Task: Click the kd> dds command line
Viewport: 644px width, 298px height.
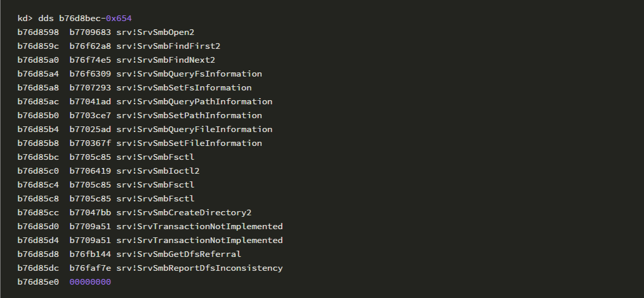Action: click(x=75, y=18)
